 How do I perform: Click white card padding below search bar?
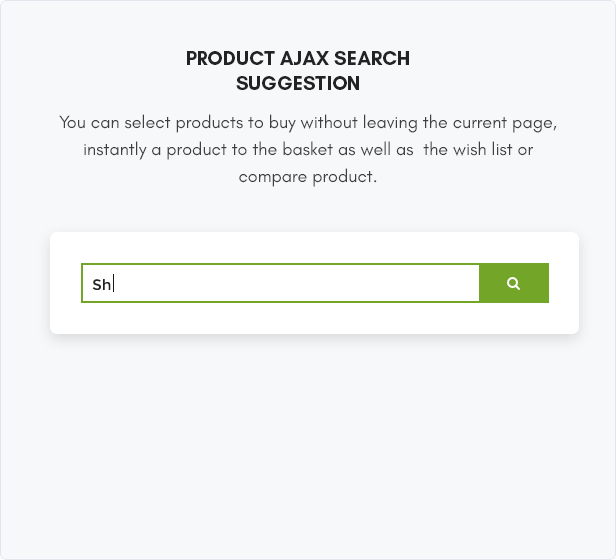click(314, 318)
